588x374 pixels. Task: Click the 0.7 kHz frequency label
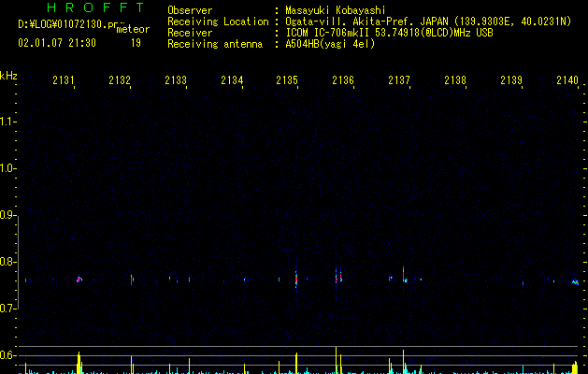point(7,309)
